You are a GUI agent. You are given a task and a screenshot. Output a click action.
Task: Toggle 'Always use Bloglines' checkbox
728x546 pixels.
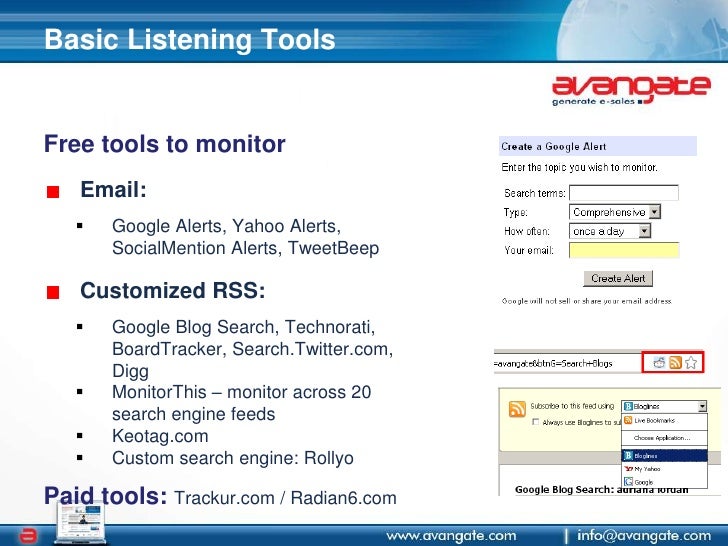pos(535,422)
